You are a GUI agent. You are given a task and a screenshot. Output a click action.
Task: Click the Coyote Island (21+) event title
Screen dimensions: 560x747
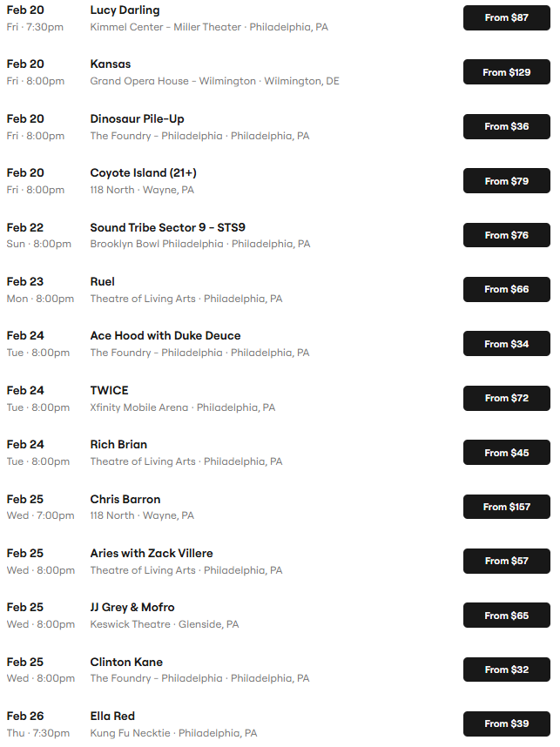tap(143, 172)
